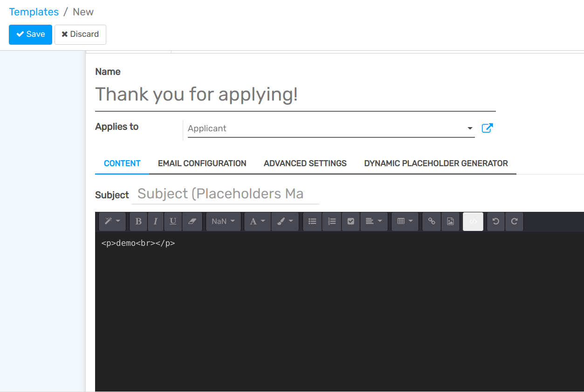Toggle bold formatting in the editor toolbar
The width and height of the screenshot is (584, 392).
click(138, 222)
